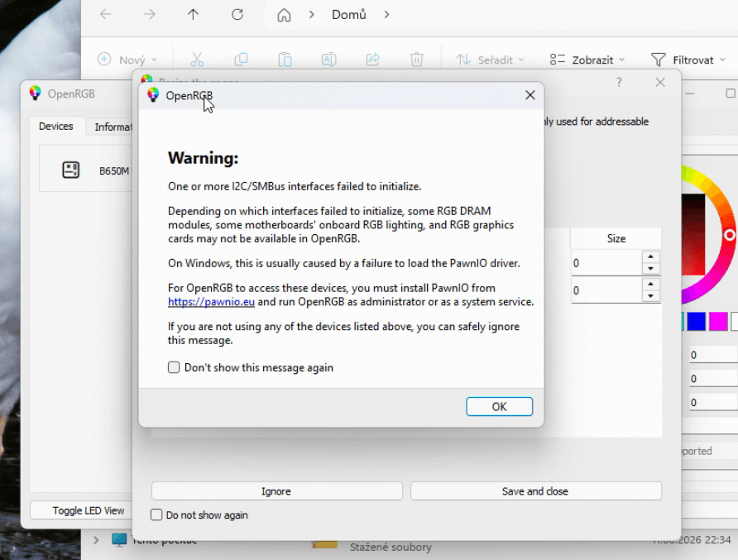Image resolution: width=738 pixels, height=560 pixels.
Task: Maximize the OpenRGB main window
Action: [x=731, y=93]
